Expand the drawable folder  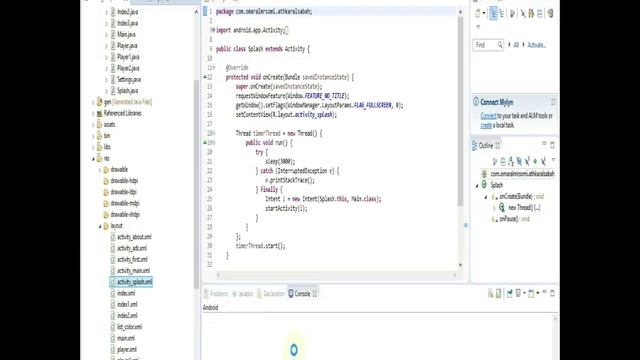click(x=100, y=169)
